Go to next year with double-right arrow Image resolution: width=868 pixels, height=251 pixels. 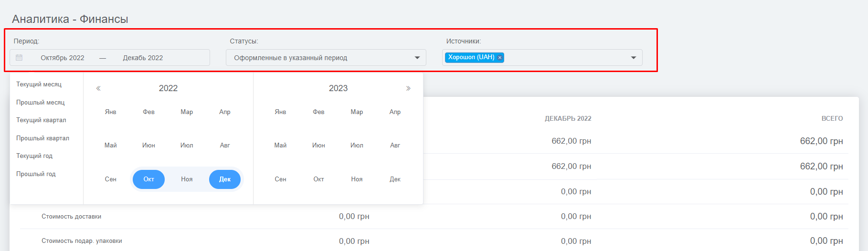(408, 88)
